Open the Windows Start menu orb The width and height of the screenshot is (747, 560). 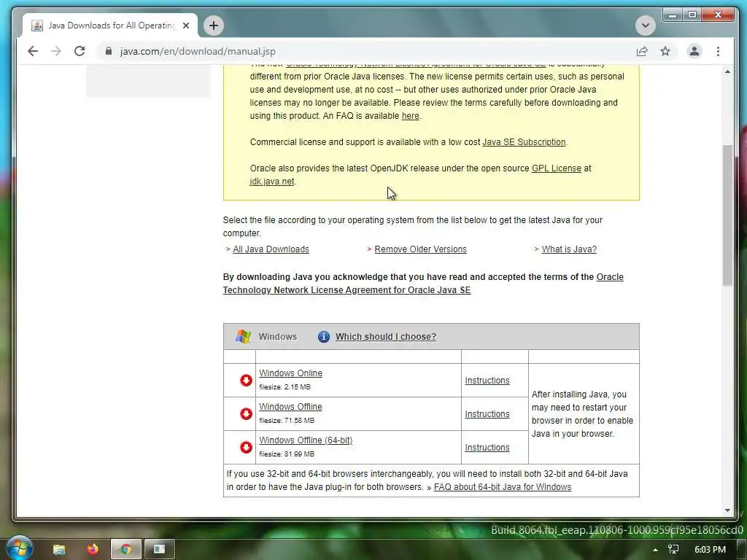(19, 548)
